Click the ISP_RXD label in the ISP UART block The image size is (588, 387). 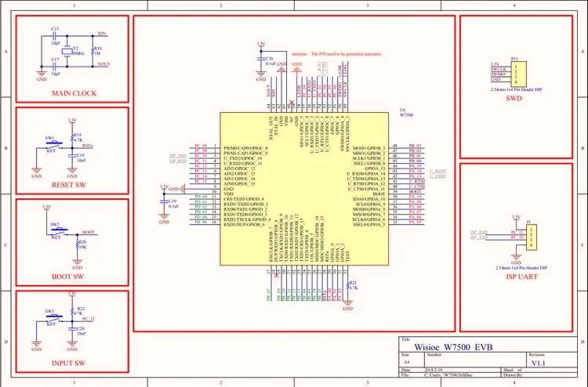(479, 232)
